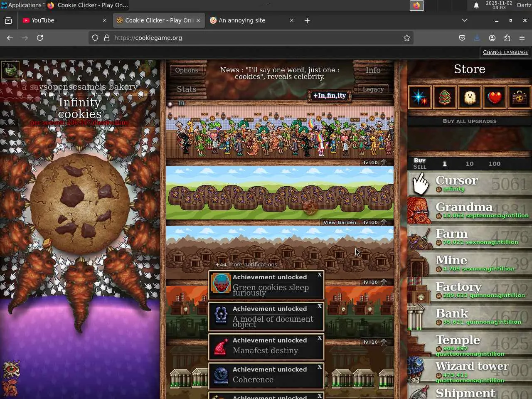This screenshot has height=399, width=532.
Task: Open the Firefox account icon
Action: (492, 38)
